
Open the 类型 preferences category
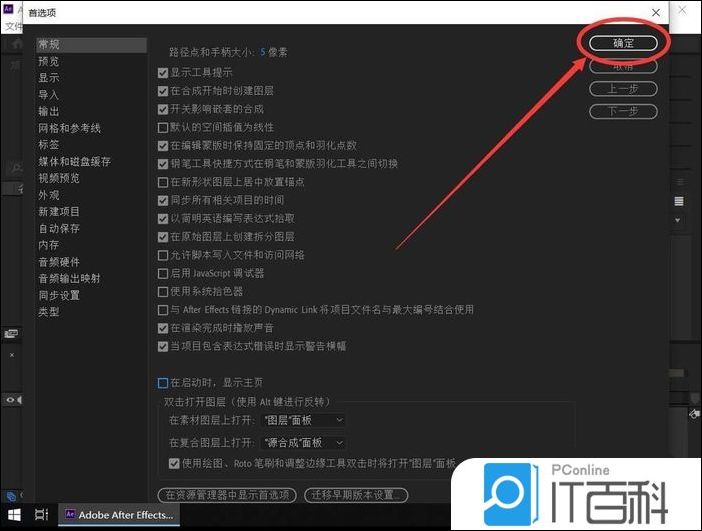click(x=49, y=312)
